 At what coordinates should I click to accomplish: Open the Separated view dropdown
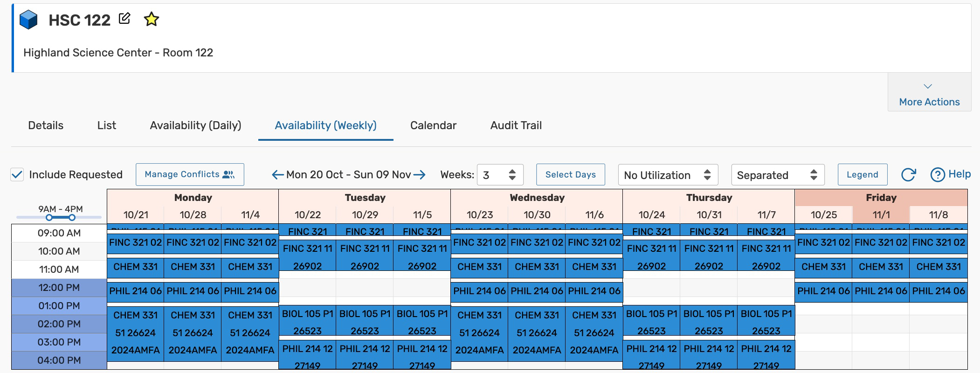click(x=778, y=175)
